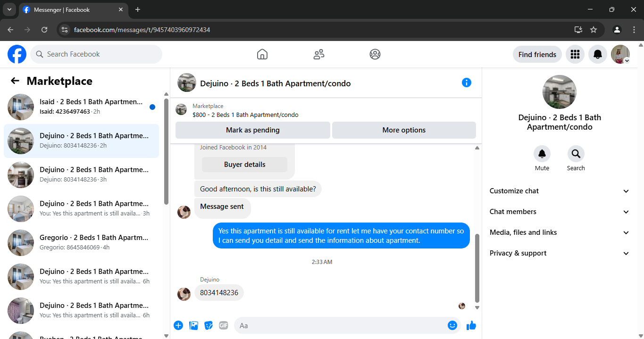644x339 pixels.
Task: Open the Menu grid icon
Action: (x=575, y=54)
